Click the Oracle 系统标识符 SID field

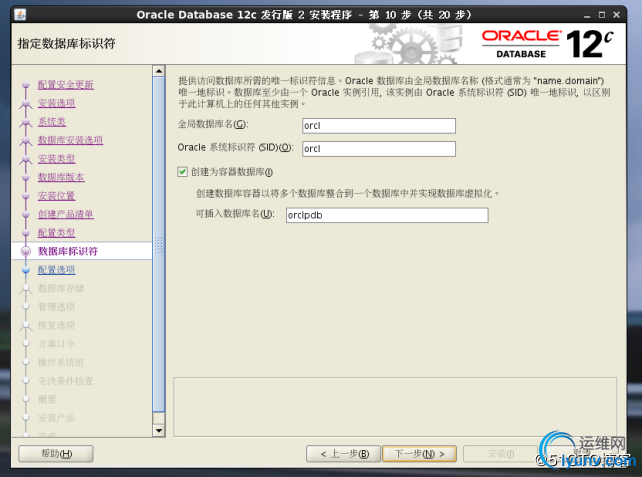point(379,149)
